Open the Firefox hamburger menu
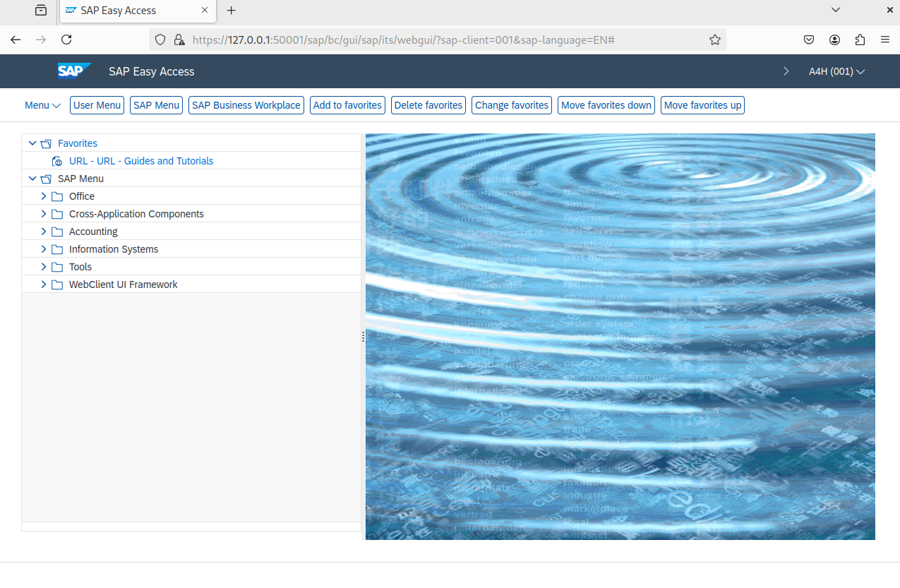Image resolution: width=900 pixels, height=588 pixels. [884, 40]
